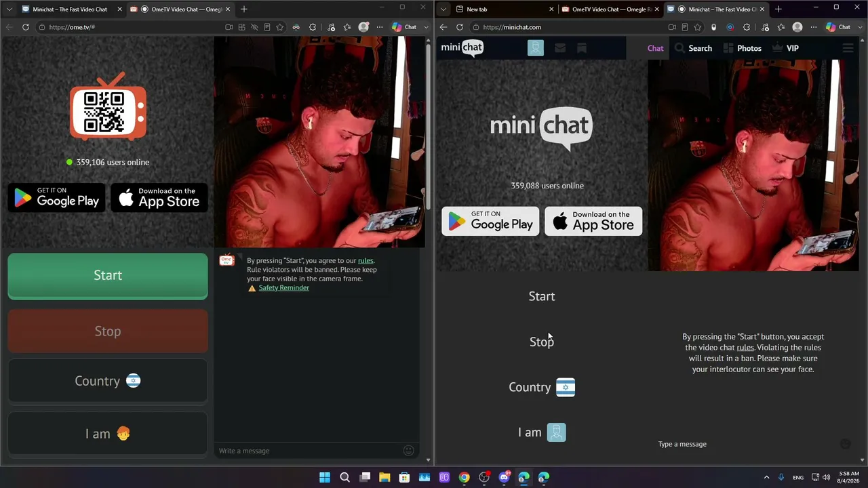
Task: Show hidden icons in the system tray
Action: 767,477
